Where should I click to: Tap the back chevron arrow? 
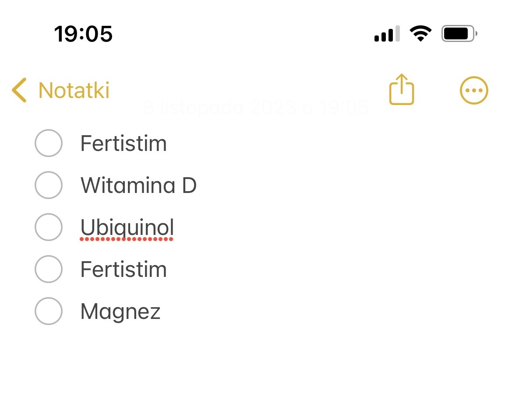(19, 90)
